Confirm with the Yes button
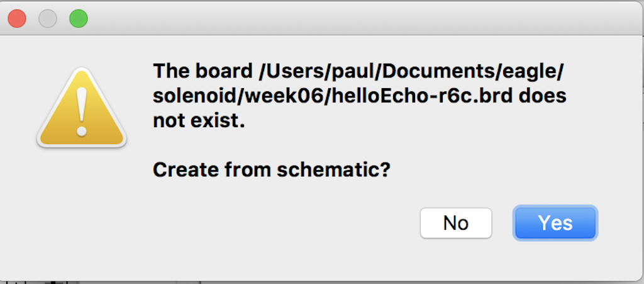Viewport: 644px width, 284px height. click(x=555, y=223)
